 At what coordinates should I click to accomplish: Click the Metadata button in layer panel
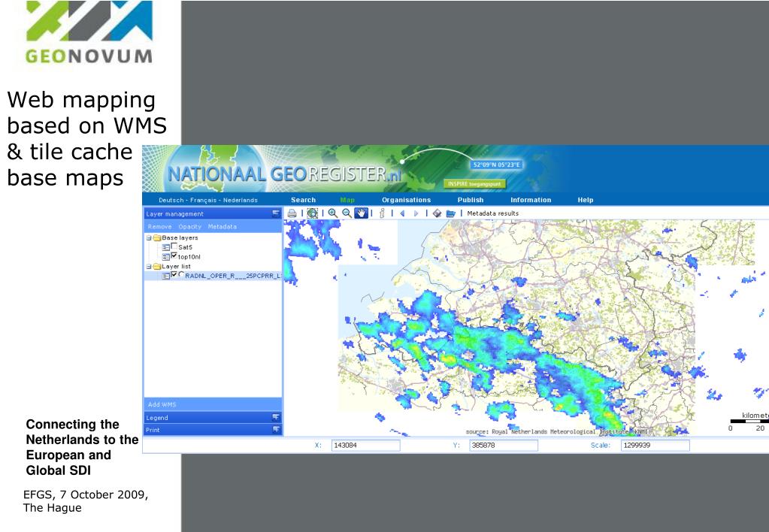pos(223,226)
